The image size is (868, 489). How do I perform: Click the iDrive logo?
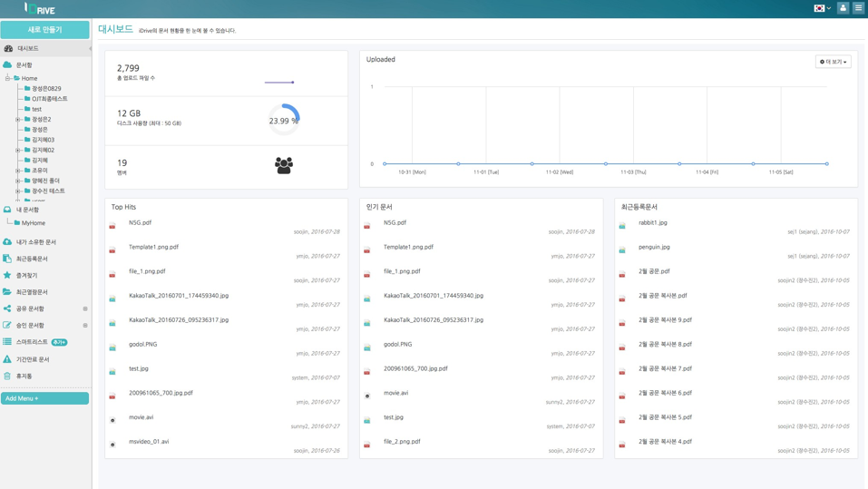[x=40, y=9]
